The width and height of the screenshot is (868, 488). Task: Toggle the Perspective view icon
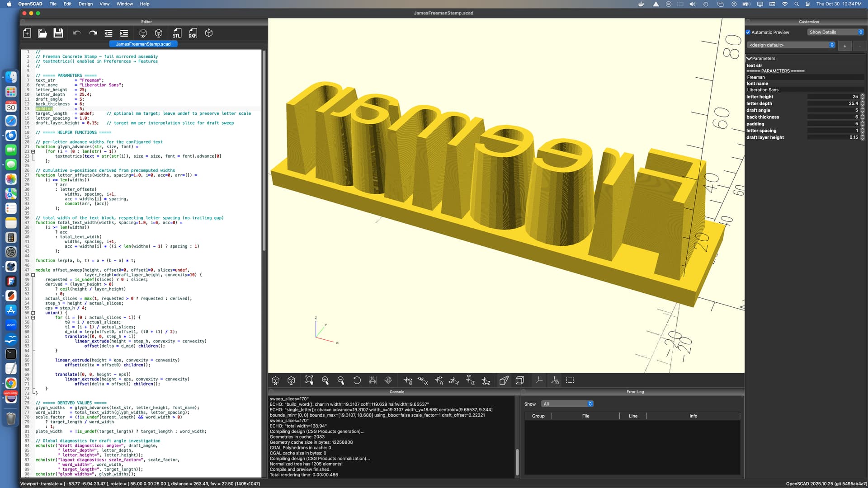point(504,380)
